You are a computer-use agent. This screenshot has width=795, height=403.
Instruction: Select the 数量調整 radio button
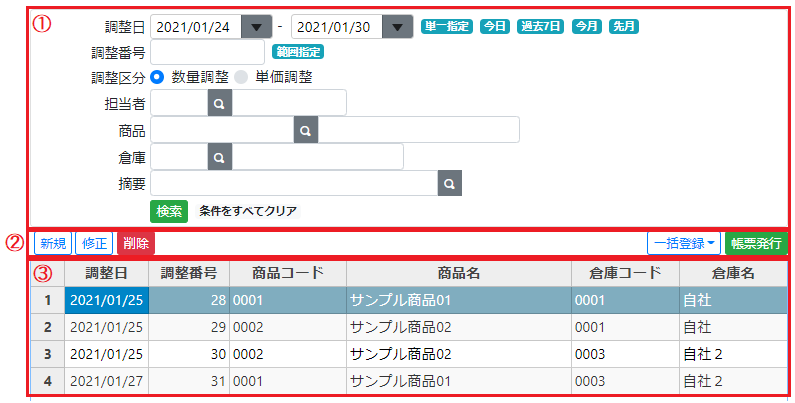pos(158,77)
